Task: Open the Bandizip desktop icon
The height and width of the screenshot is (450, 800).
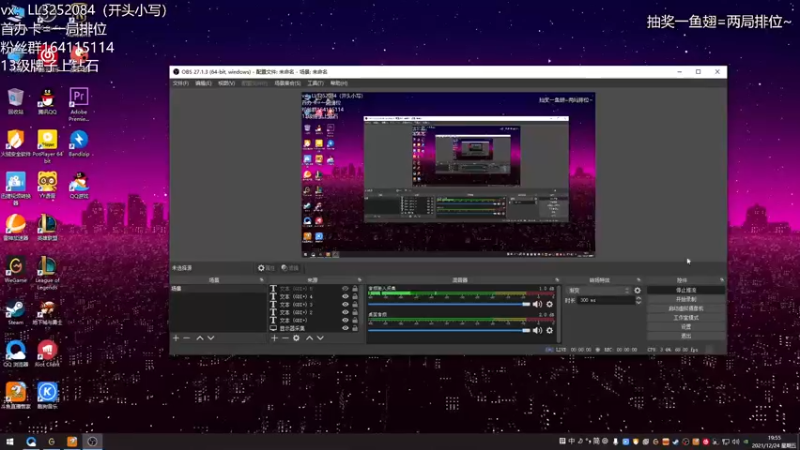Action: tap(79, 143)
